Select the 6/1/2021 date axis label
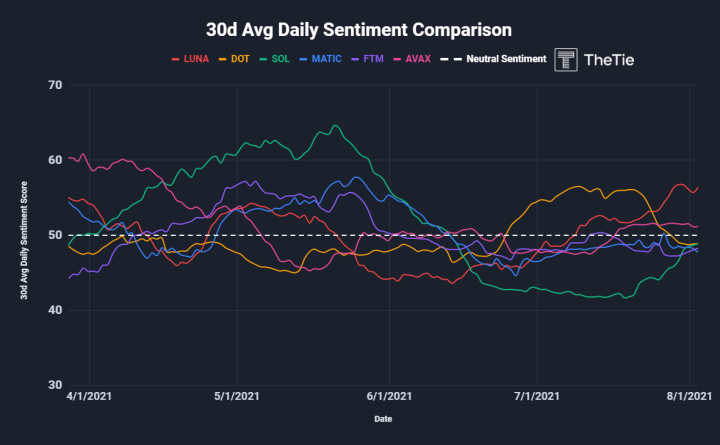The width and height of the screenshot is (720, 445). pyautogui.click(x=389, y=396)
